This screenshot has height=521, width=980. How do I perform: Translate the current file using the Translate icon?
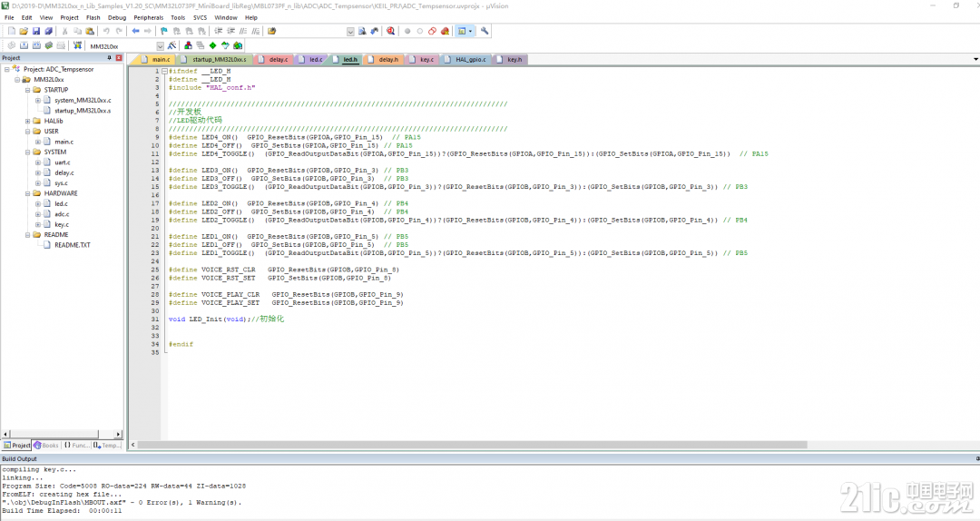point(11,45)
